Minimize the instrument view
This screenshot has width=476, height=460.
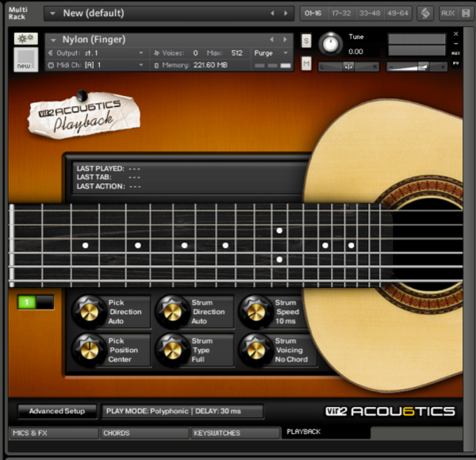tap(455, 44)
